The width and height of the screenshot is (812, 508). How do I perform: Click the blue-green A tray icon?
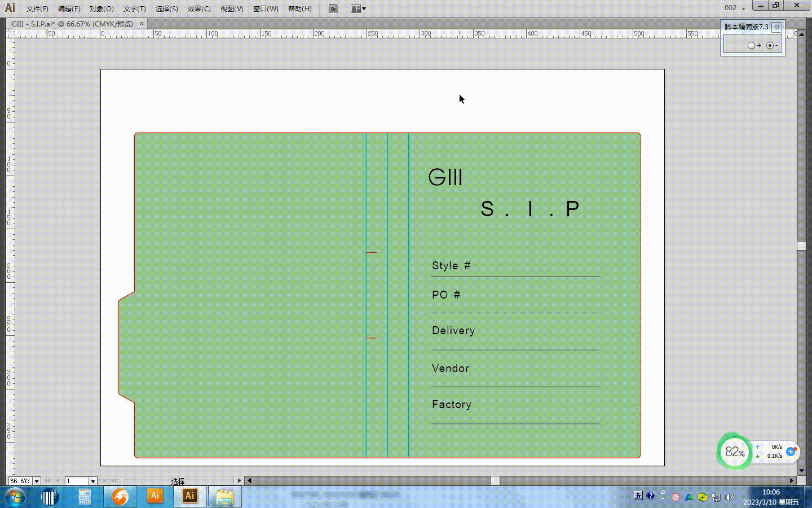point(689,497)
